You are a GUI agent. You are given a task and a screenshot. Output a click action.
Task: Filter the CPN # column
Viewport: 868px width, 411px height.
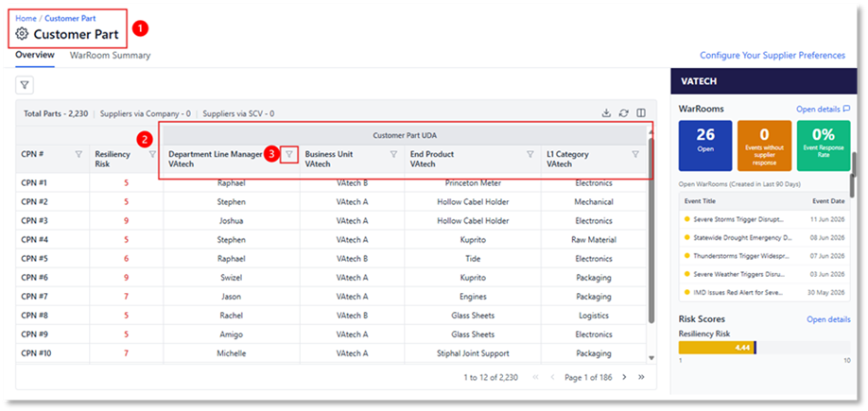click(x=78, y=154)
